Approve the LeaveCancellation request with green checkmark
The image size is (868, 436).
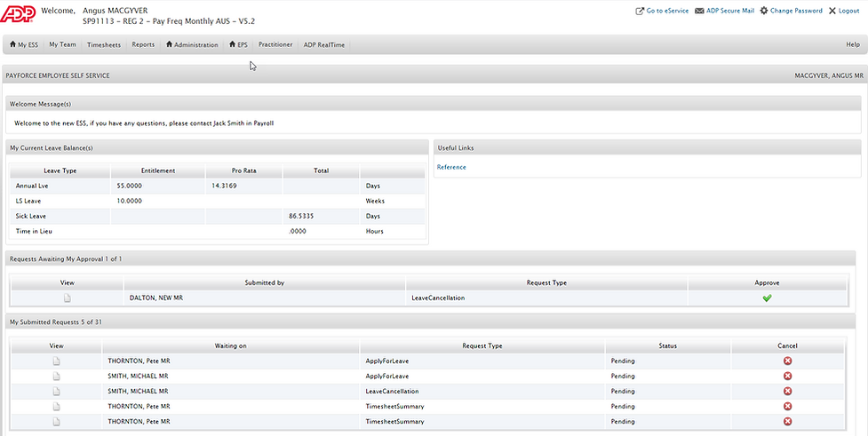[767, 298]
